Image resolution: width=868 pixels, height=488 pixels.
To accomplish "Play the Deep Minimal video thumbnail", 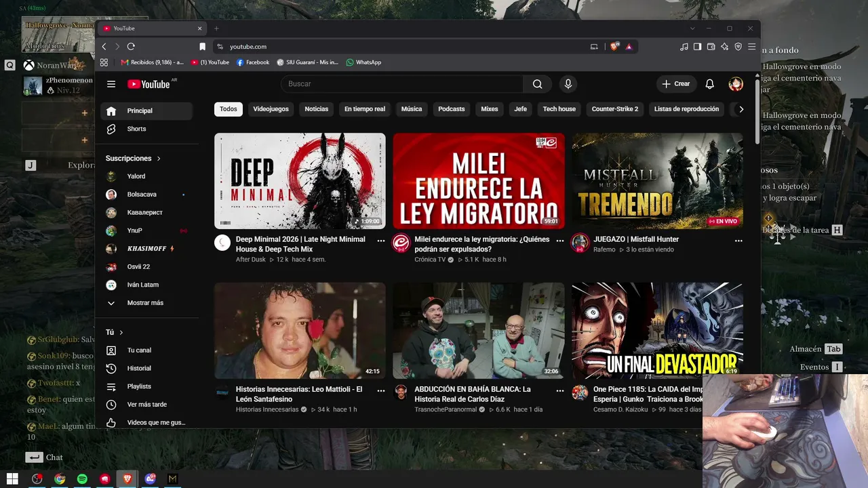I will pos(300,181).
